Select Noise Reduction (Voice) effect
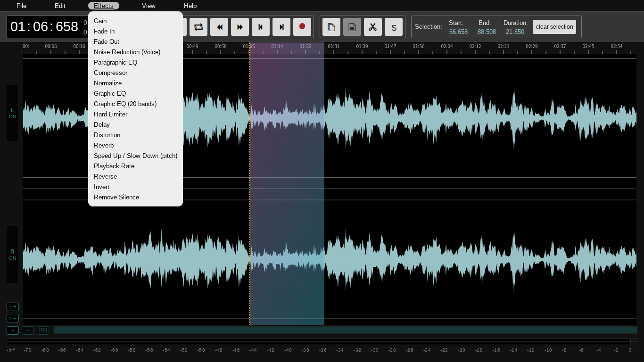Screen dimensions: 644x362 [x=127, y=52]
